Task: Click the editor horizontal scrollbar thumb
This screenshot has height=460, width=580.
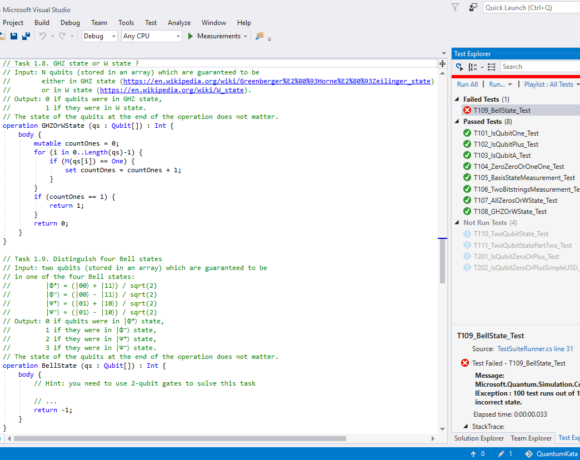Action: [180, 439]
